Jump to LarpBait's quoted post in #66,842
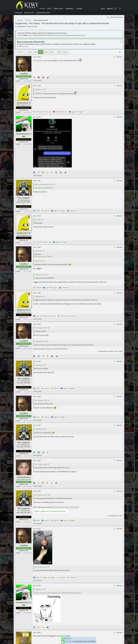Viewport: 138px width, 644px height. [x=45, y=90]
